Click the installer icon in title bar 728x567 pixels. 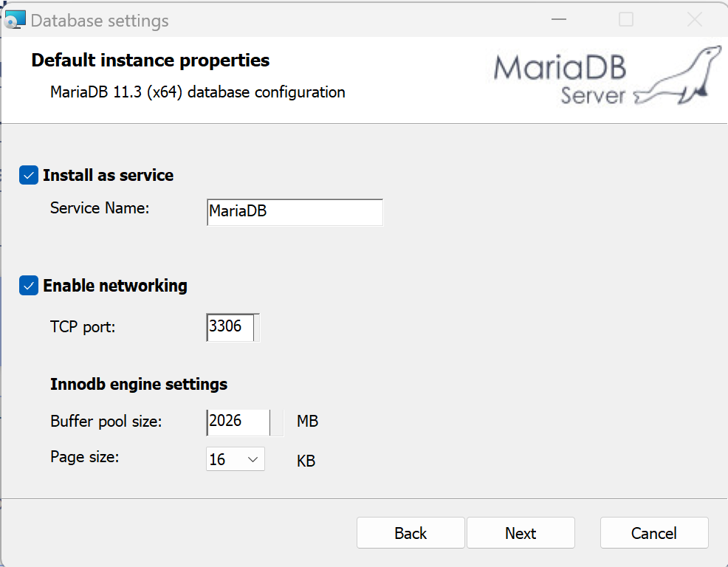[x=14, y=21]
